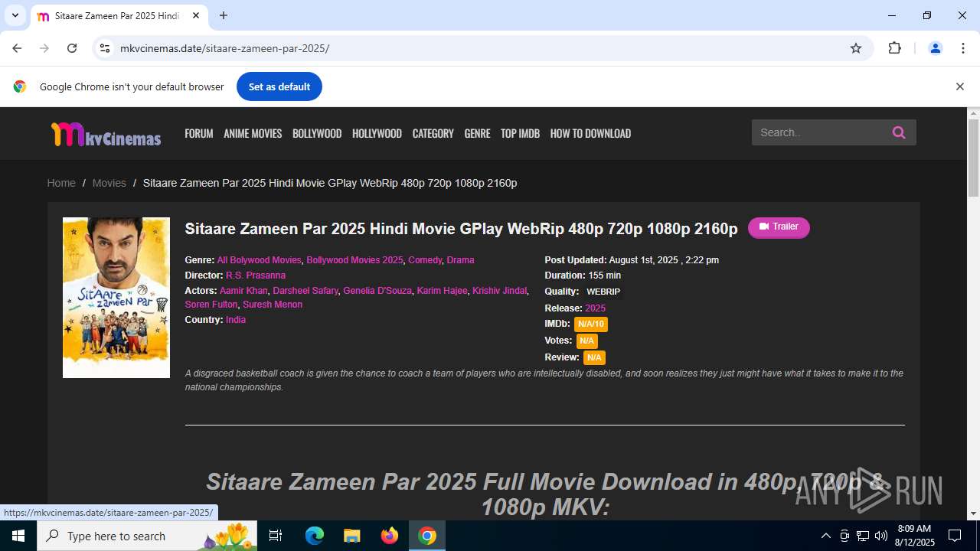Screen dimensions: 980x551
Task: Click the page vertical scrollbar thumb
Action: tap(973, 158)
